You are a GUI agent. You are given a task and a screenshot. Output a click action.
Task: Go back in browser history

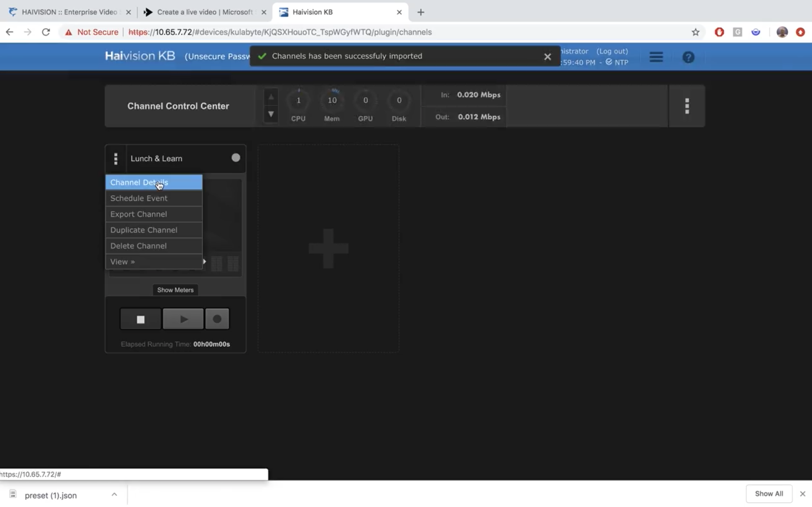coord(10,32)
